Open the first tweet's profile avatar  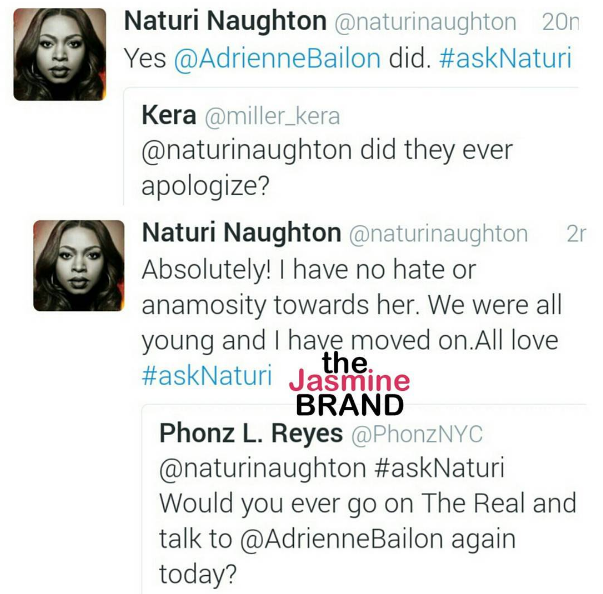coord(60,54)
